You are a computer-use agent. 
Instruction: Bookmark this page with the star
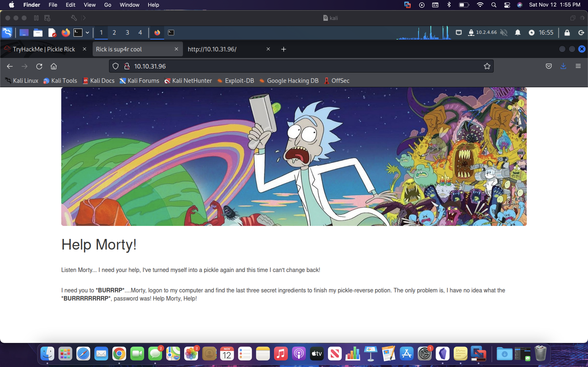(487, 66)
